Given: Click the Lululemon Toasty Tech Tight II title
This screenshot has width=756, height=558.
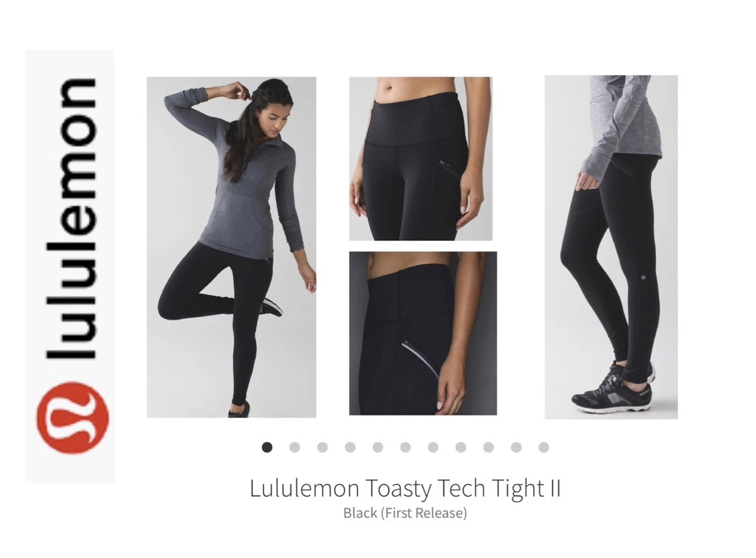Looking at the screenshot, I should click(x=405, y=489).
